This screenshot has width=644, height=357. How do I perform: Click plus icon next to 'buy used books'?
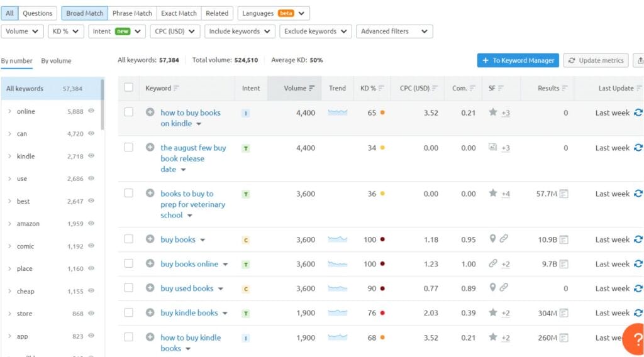coord(150,288)
